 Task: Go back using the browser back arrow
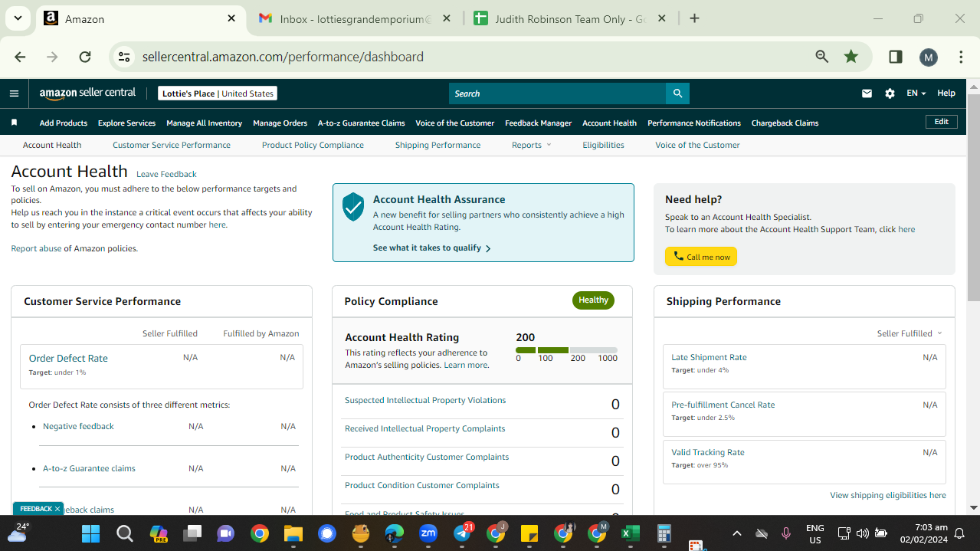(20, 57)
